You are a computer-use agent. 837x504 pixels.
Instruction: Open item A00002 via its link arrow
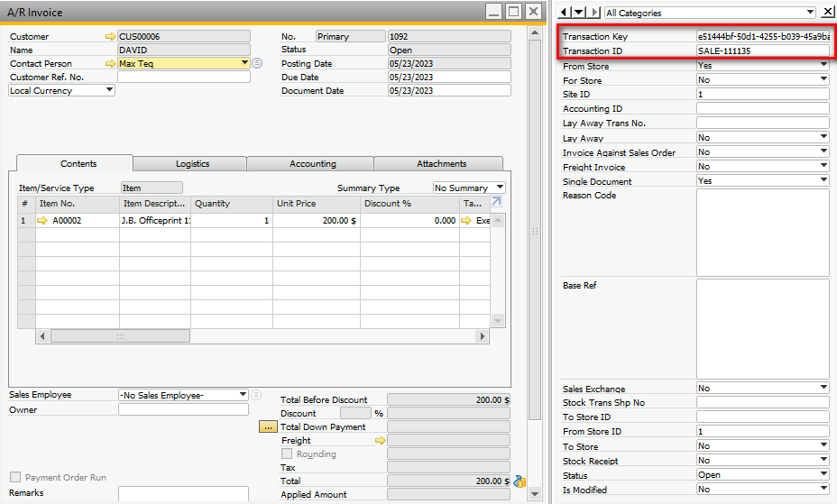click(x=41, y=220)
